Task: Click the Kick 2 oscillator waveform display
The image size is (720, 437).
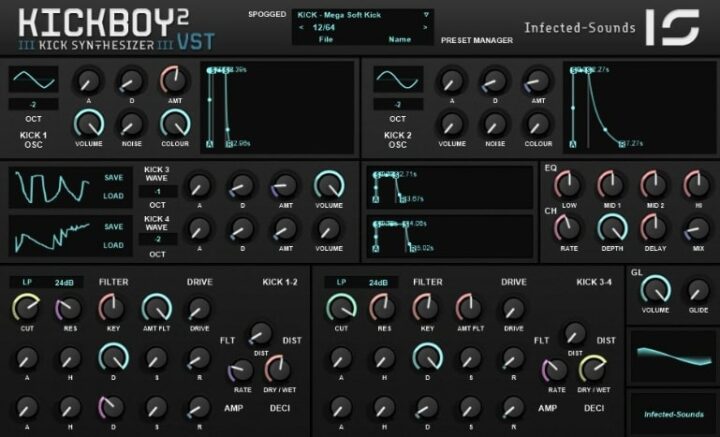Action: [398, 80]
